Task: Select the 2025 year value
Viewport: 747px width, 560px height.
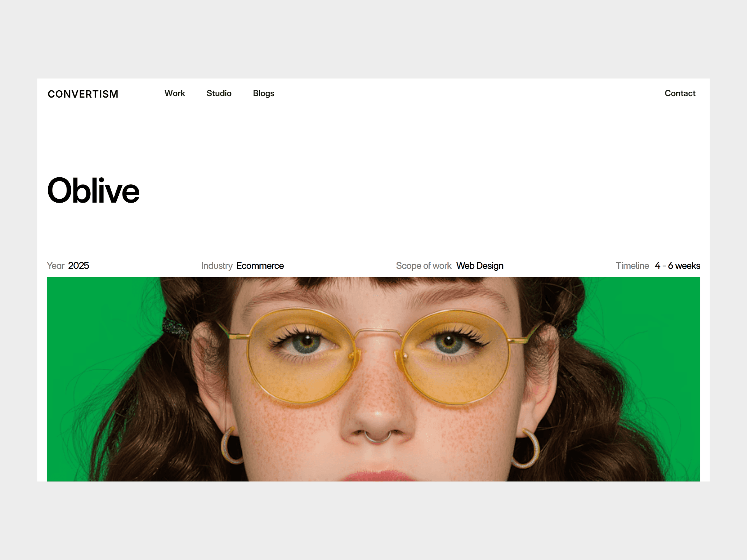Action: [79, 266]
